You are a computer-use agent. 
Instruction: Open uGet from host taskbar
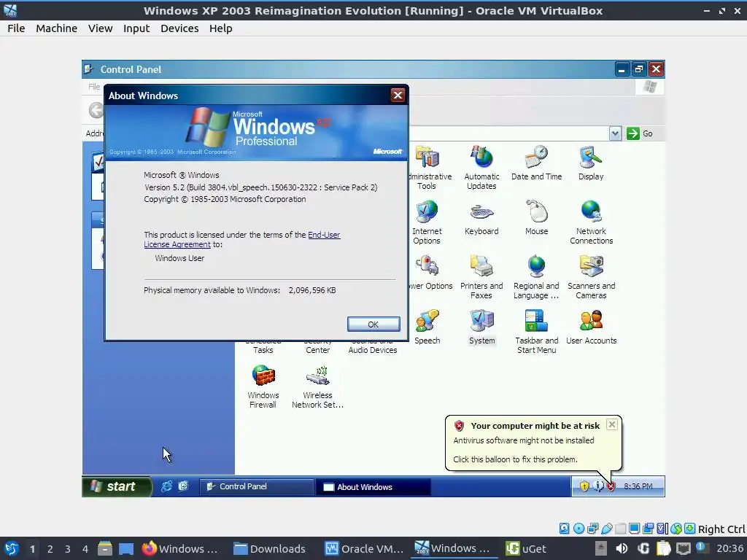click(x=527, y=549)
